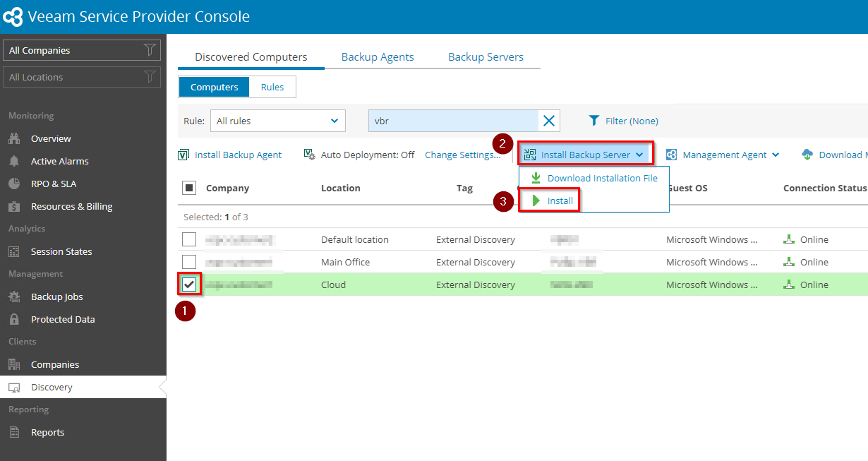
Task: Click External Discovery tag in Default location row
Action: pyautogui.click(x=476, y=239)
